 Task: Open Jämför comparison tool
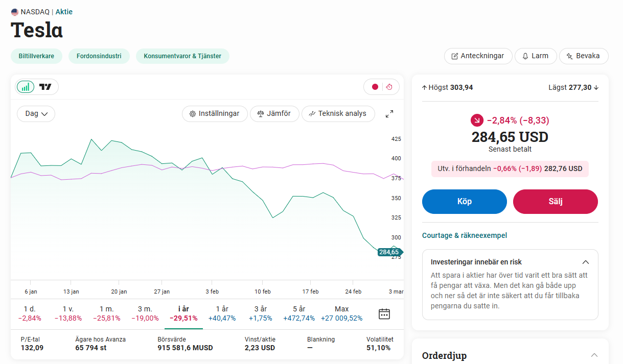274,113
